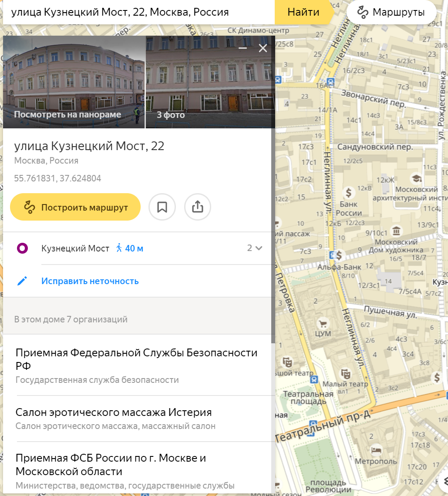Click the ЦУМ shopping cart map icon
This screenshot has height=496, width=448.
(x=323, y=324)
